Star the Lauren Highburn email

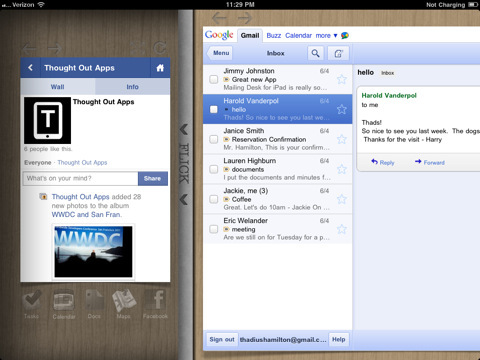pos(342,169)
